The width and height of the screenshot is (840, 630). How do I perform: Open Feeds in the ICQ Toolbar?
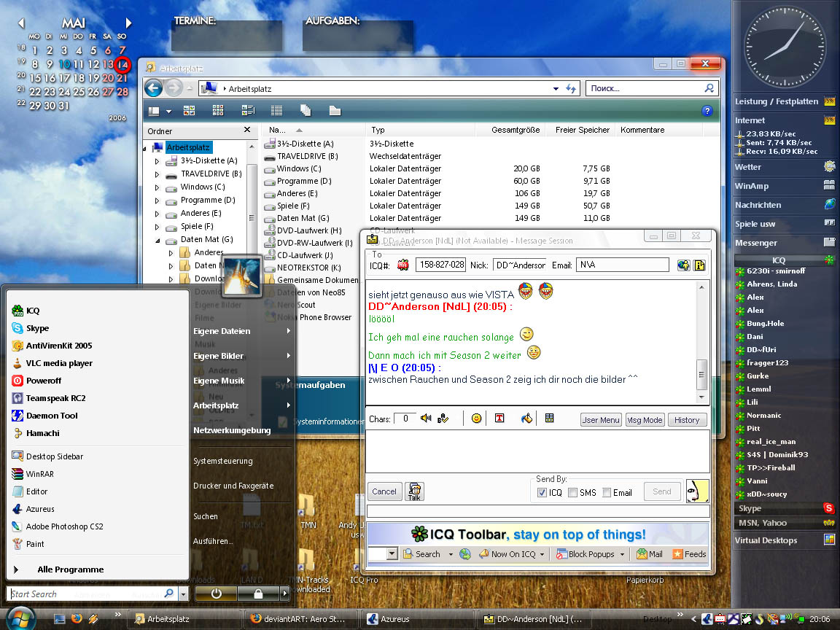click(688, 554)
